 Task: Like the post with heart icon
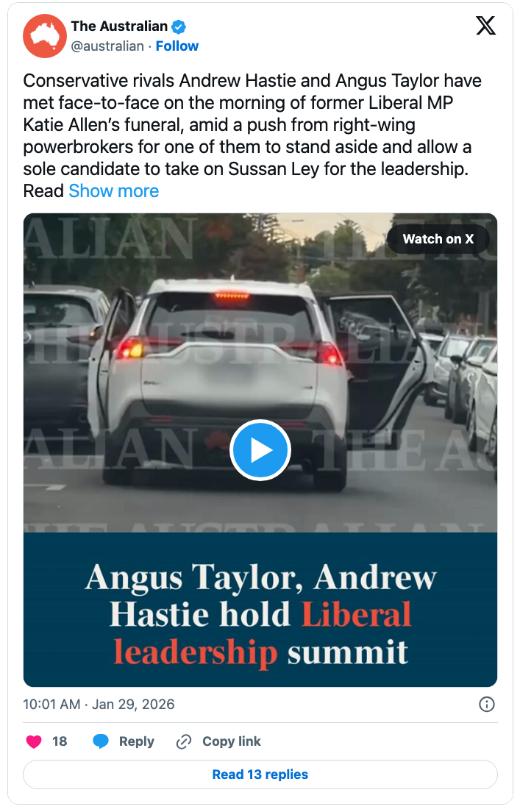click(x=34, y=741)
